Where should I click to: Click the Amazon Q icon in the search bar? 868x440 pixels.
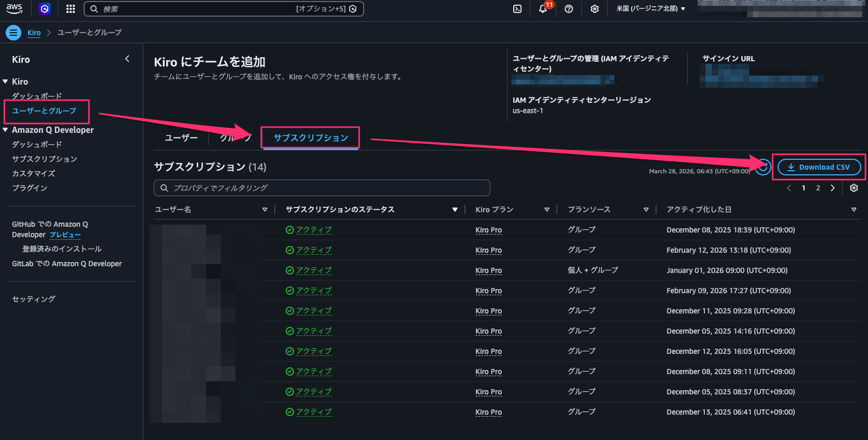[353, 9]
